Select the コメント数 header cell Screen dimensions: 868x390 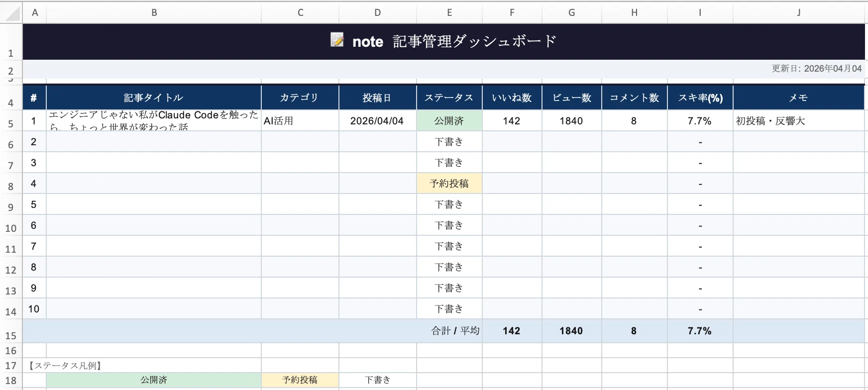pos(635,97)
